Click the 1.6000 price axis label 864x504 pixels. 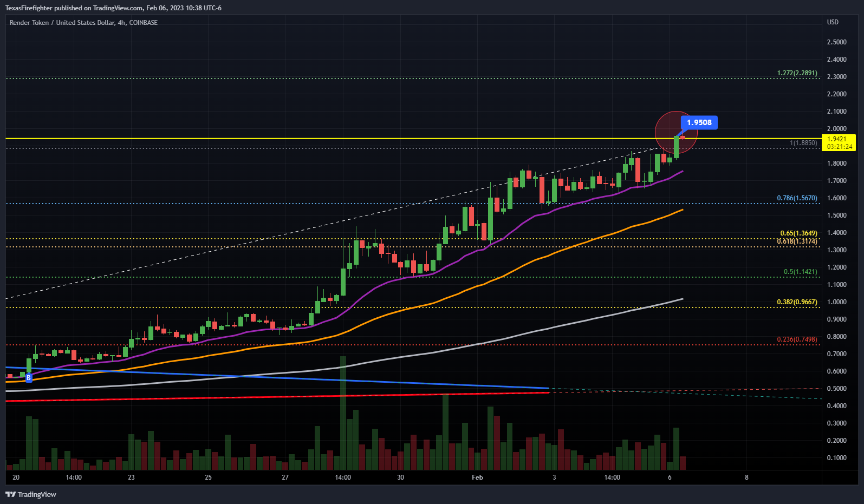tap(837, 198)
